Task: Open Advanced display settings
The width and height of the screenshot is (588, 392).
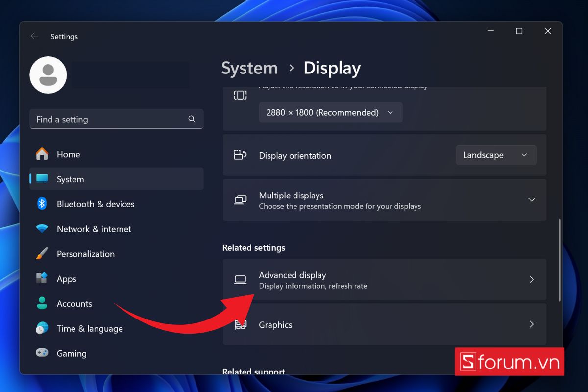Action: click(384, 279)
